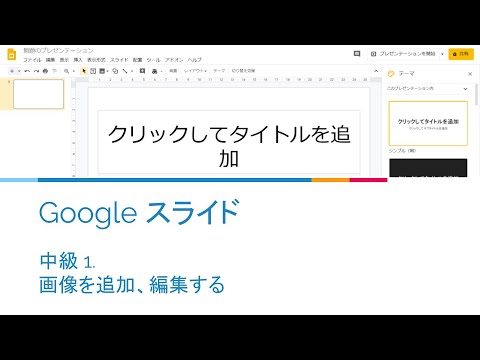The image size is (480, 360).
Task: Rename the 無題のプレゼンテーション title
Action: 58,51
